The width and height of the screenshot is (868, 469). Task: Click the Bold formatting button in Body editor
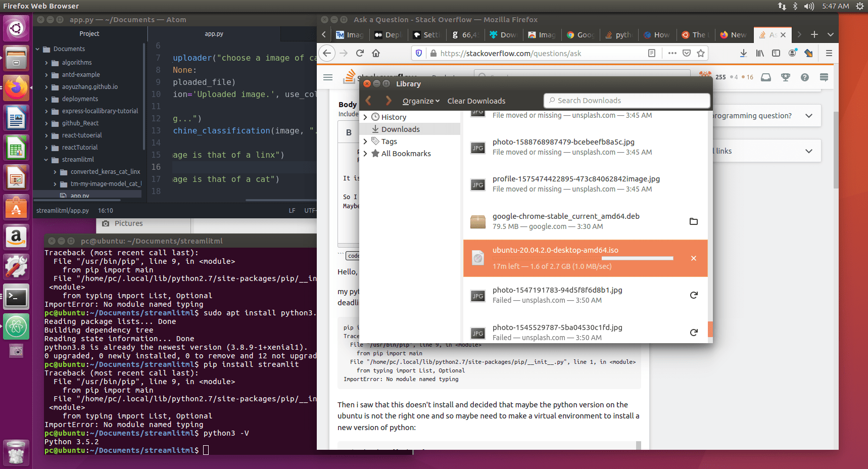pos(349,132)
